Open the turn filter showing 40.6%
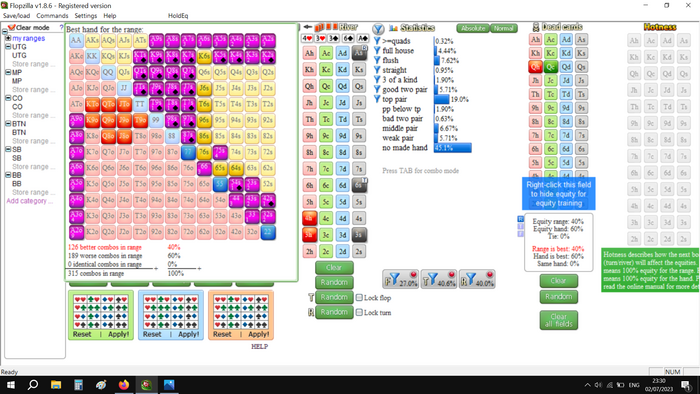Viewport: 700px width, 394px height. [x=438, y=279]
